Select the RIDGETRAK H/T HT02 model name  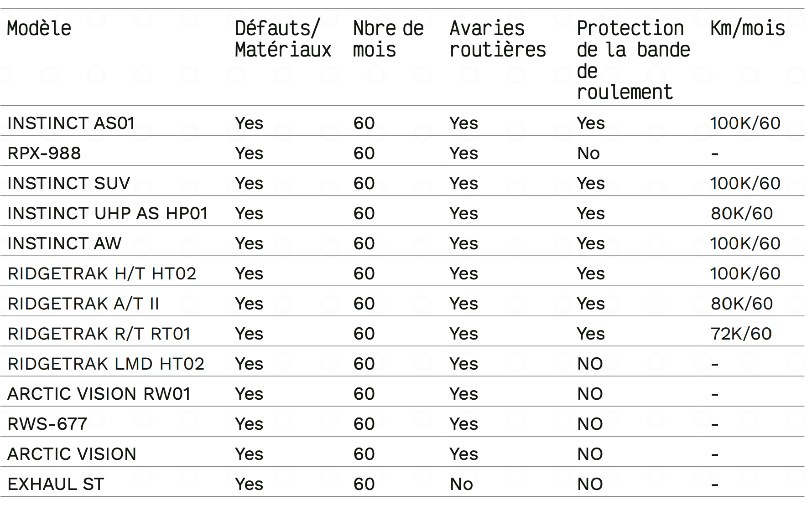click(102, 273)
